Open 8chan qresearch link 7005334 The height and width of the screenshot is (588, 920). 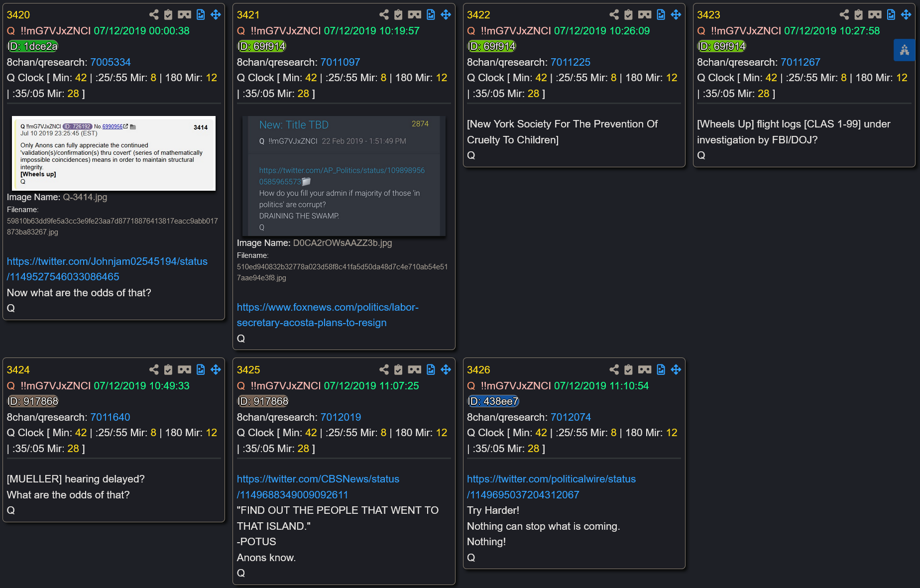[111, 62]
